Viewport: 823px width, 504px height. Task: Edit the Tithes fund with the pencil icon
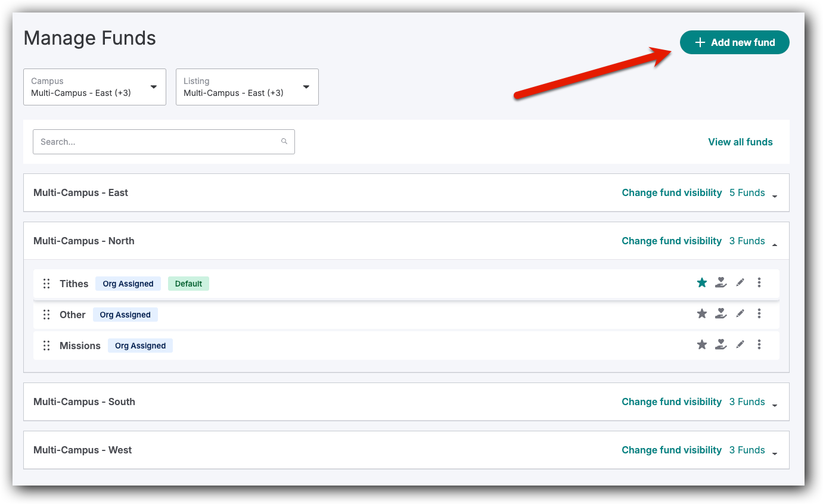click(740, 282)
